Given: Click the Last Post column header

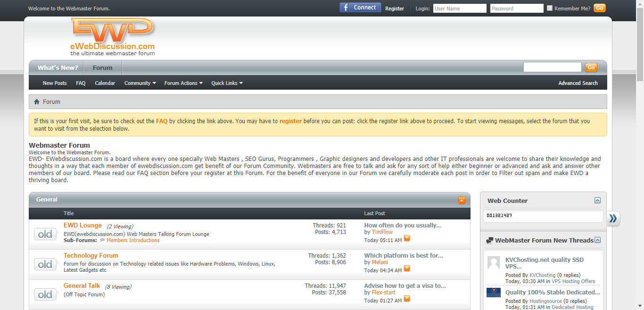Looking at the screenshot, I should [374, 213].
